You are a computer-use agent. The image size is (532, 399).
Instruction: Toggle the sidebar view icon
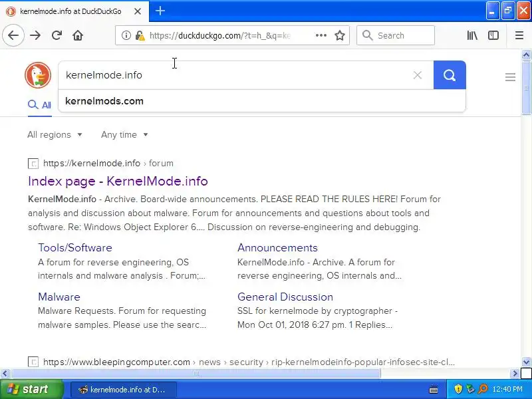493,35
